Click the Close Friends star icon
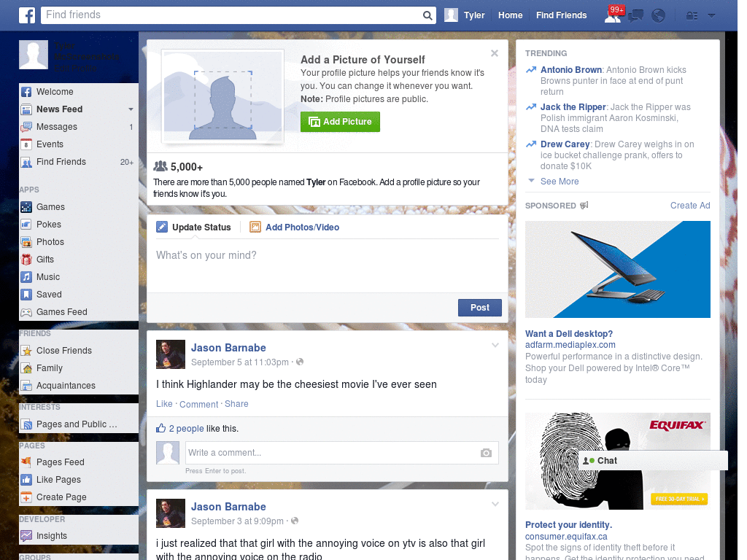 tap(26, 351)
